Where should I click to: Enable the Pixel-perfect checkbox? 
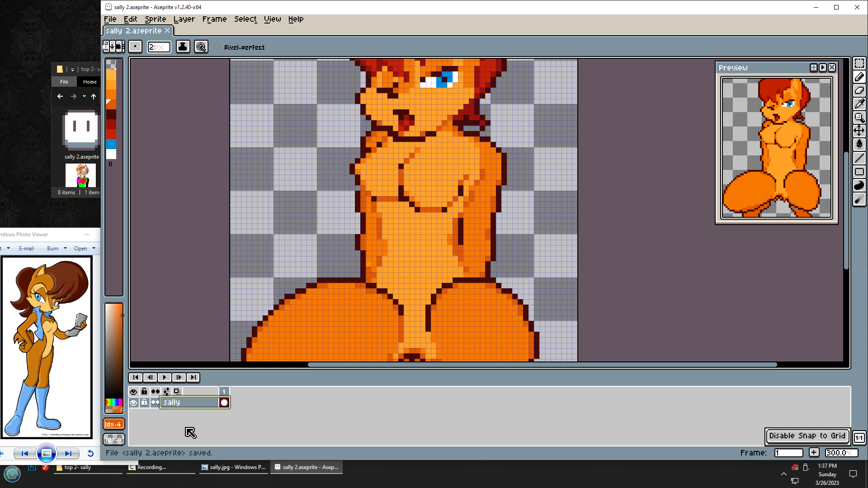pos(217,47)
